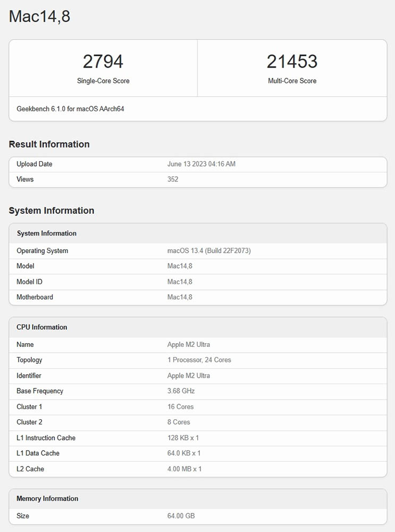The height and width of the screenshot is (532, 395).
Task: Click the Base Frequency value 3.68 GHz
Action: pyautogui.click(x=181, y=391)
